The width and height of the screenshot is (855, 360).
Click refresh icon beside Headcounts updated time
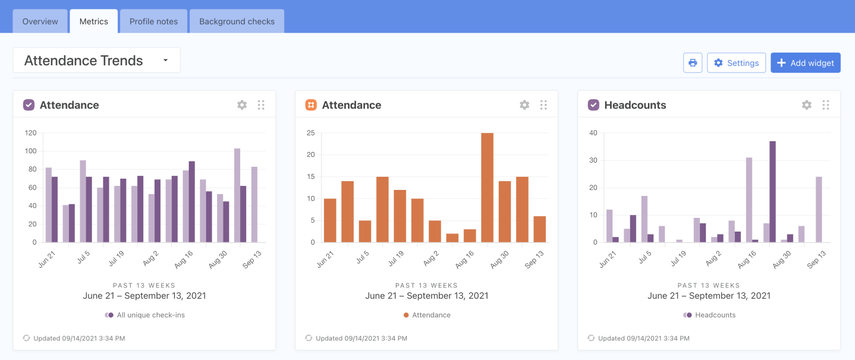[x=592, y=338]
